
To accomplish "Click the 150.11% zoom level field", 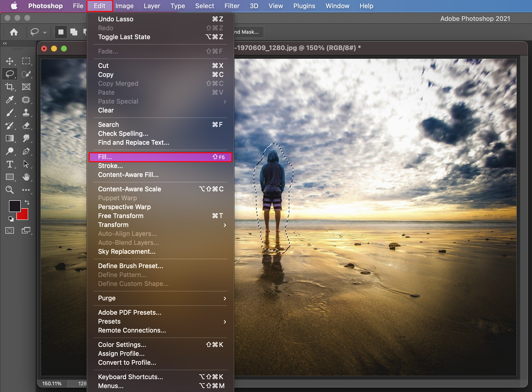I will (52, 384).
